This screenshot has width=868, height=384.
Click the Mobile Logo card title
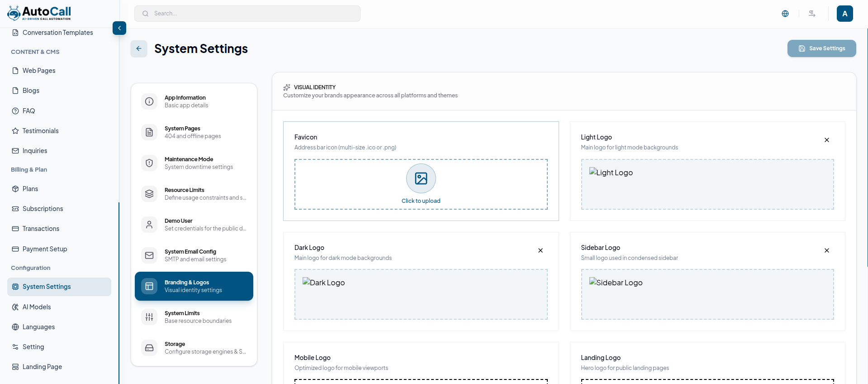[x=313, y=358]
